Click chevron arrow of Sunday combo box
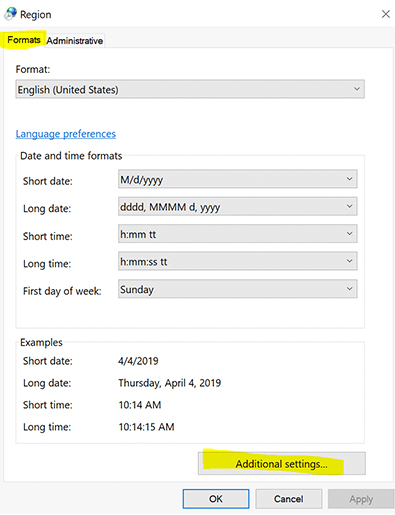 coord(349,289)
